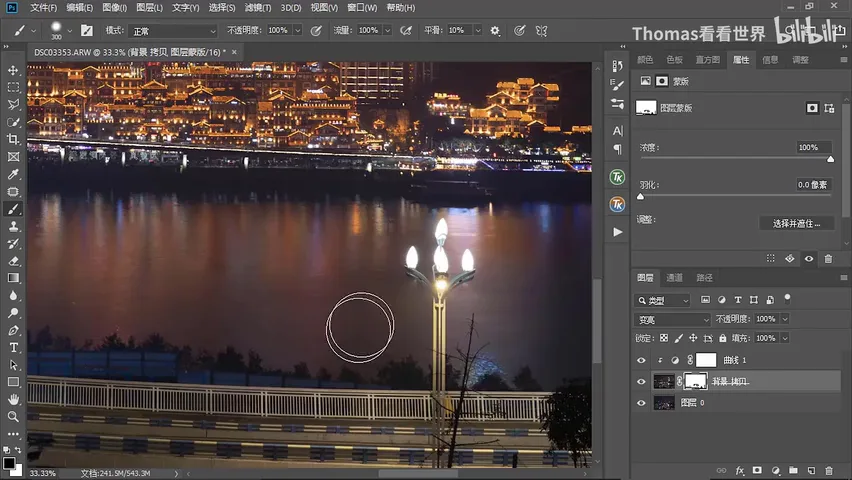Select the Crop tool
The height and width of the screenshot is (480, 852).
pos(13,139)
